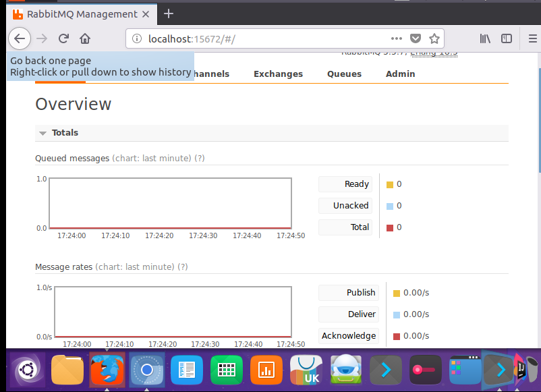Toggle the Firefox sidebar view

[507, 38]
